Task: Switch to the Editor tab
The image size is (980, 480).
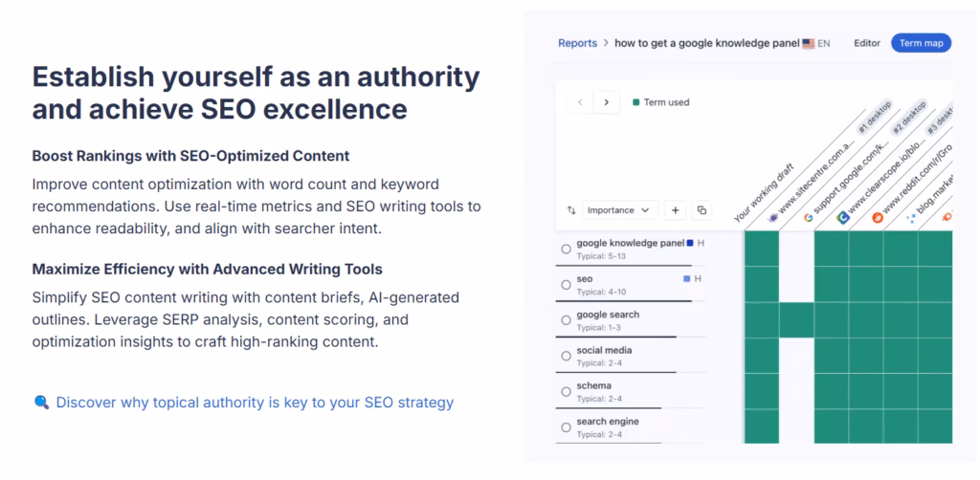Action: 867,43
